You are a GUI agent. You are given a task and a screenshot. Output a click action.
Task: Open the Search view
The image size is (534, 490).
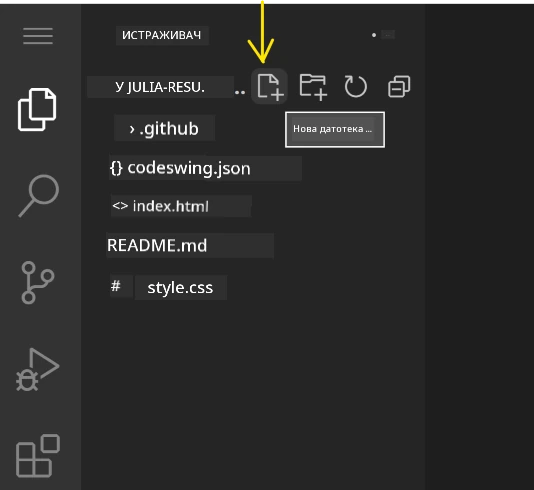click(38, 195)
